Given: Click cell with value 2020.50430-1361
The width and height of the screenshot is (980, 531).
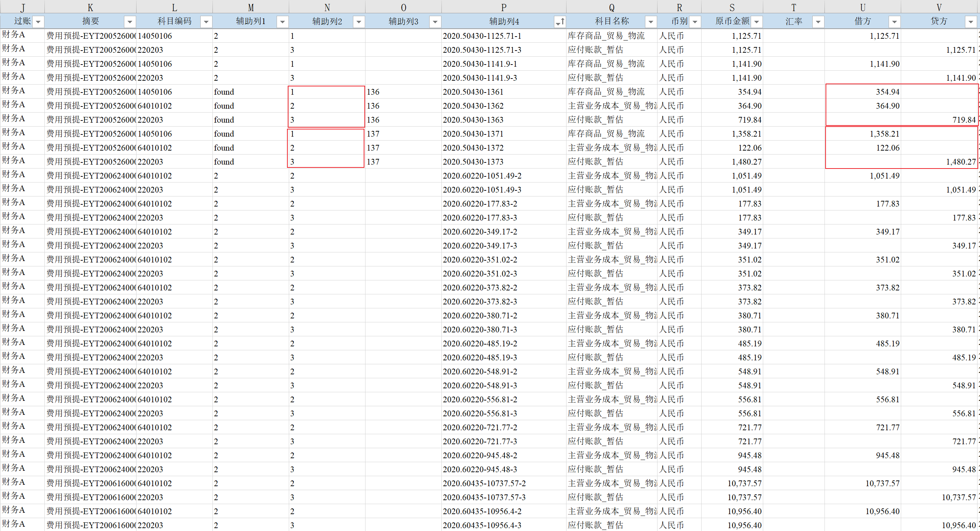Looking at the screenshot, I should [x=473, y=92].
